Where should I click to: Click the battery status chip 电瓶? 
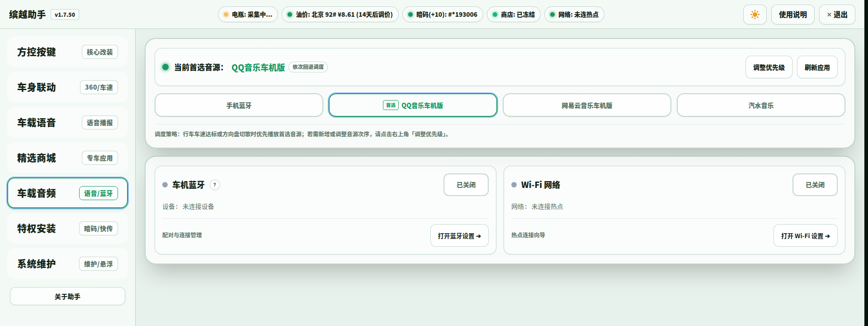click(248, 14)
